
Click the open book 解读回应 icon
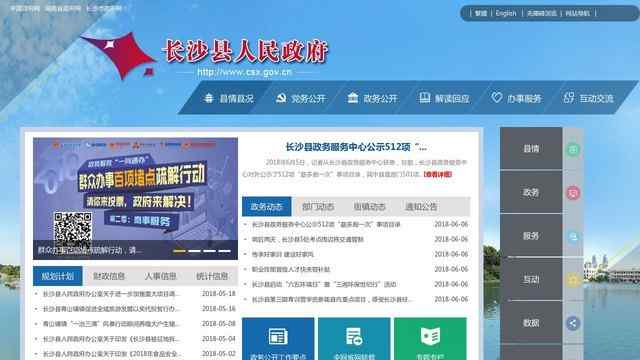pos(424,98)
